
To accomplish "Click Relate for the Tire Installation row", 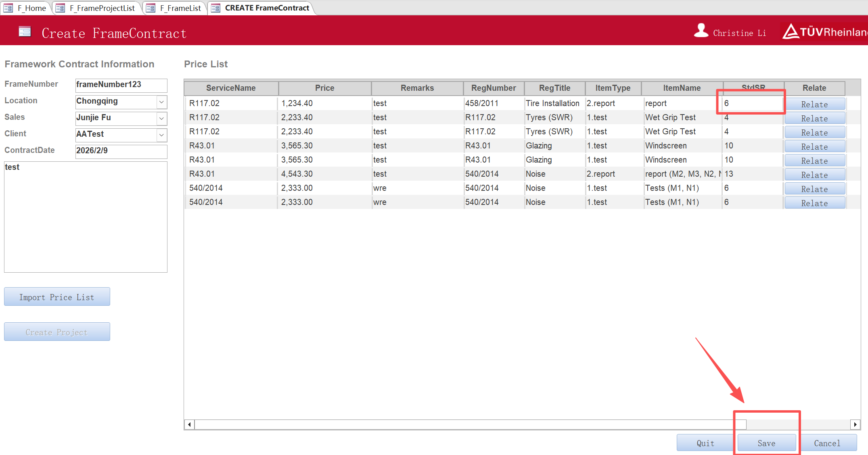I will tap(814, 104).
